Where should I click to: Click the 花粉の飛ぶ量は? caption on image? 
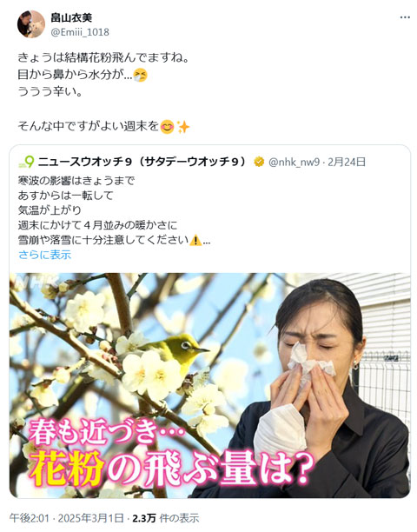point(172,470)
